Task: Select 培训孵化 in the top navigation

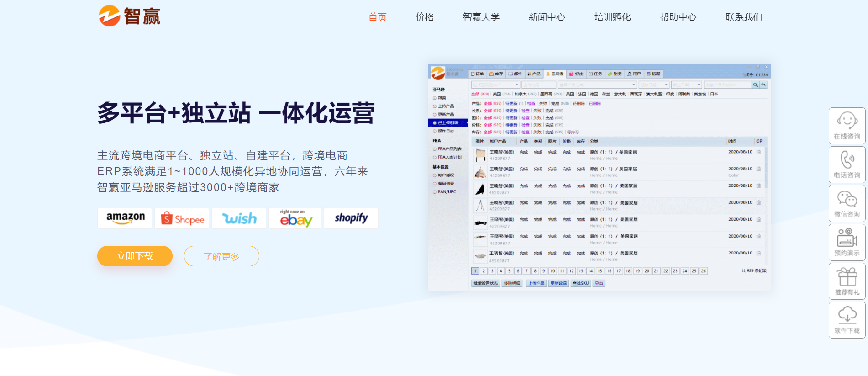Action: tap(612, 17)
